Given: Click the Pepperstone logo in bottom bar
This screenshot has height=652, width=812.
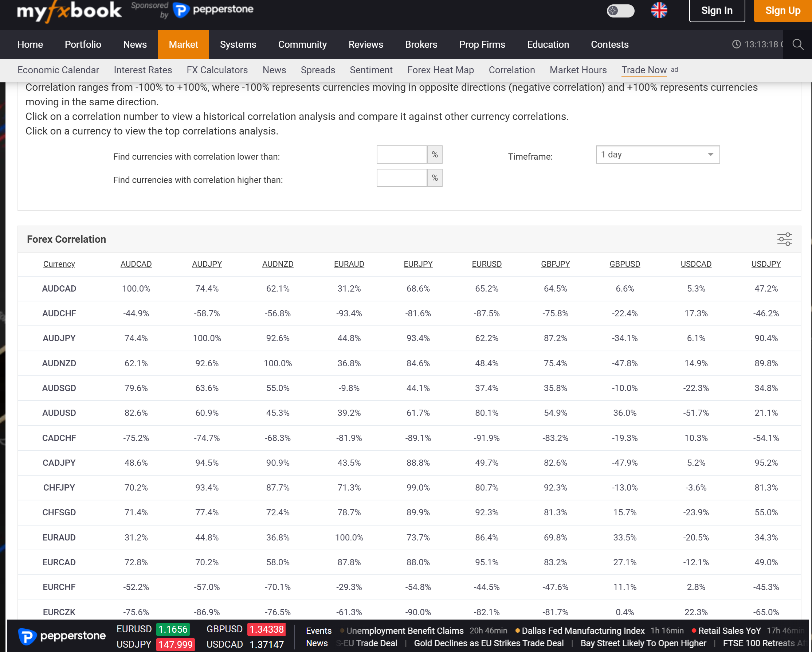Looking at the screenshot, I should click(x=62, y=636).
